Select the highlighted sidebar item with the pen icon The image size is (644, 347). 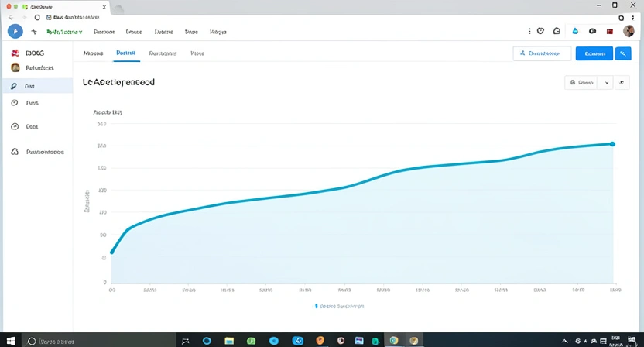(36, 87)
